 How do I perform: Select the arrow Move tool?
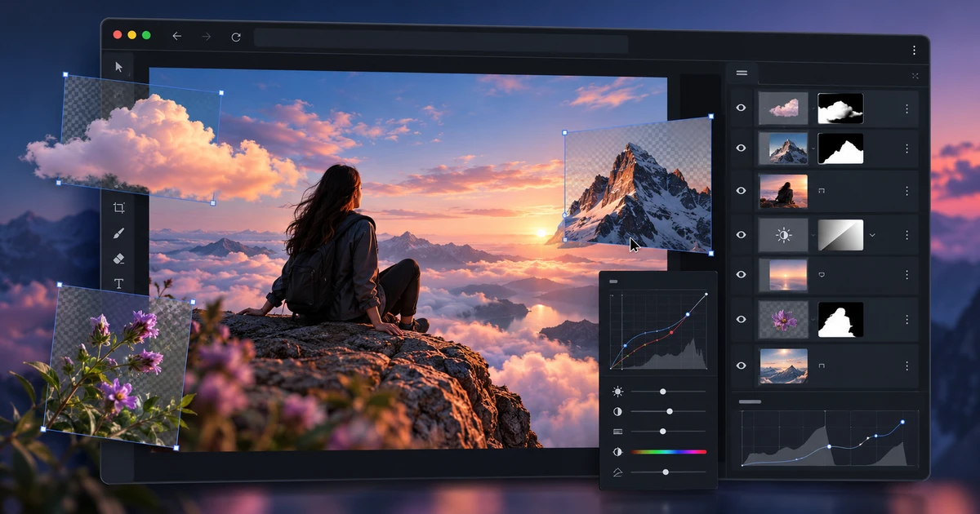[118, 67]
